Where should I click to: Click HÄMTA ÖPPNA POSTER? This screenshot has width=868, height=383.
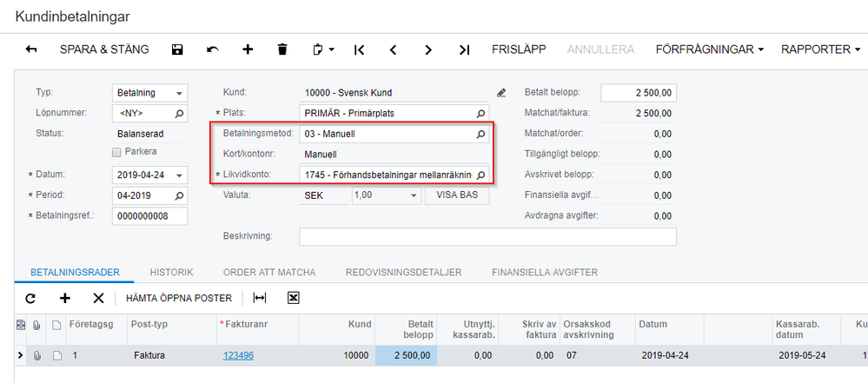179,298
